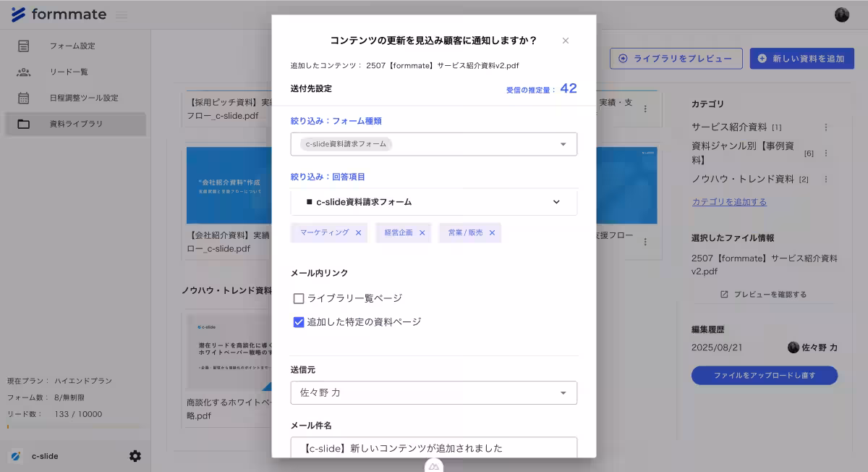Image resolution: width=868 pixels, height=472 pixels.
Task: Click the gear icon next to c-slide
Action: [x=135, y=456]
